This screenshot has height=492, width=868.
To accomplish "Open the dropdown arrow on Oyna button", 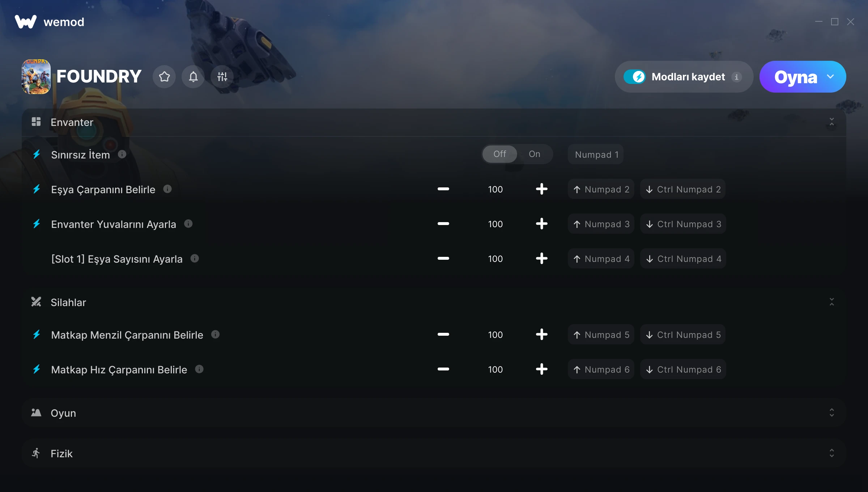I will 830,77.
